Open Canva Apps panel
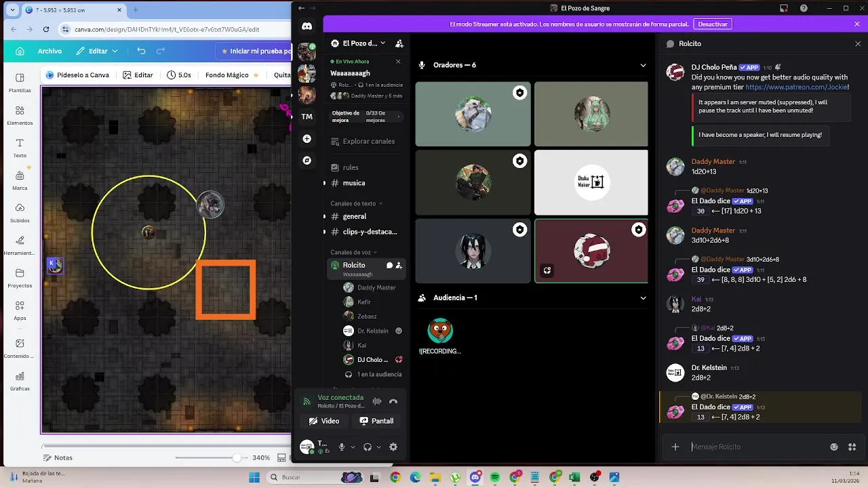 [x=20, y=310]
